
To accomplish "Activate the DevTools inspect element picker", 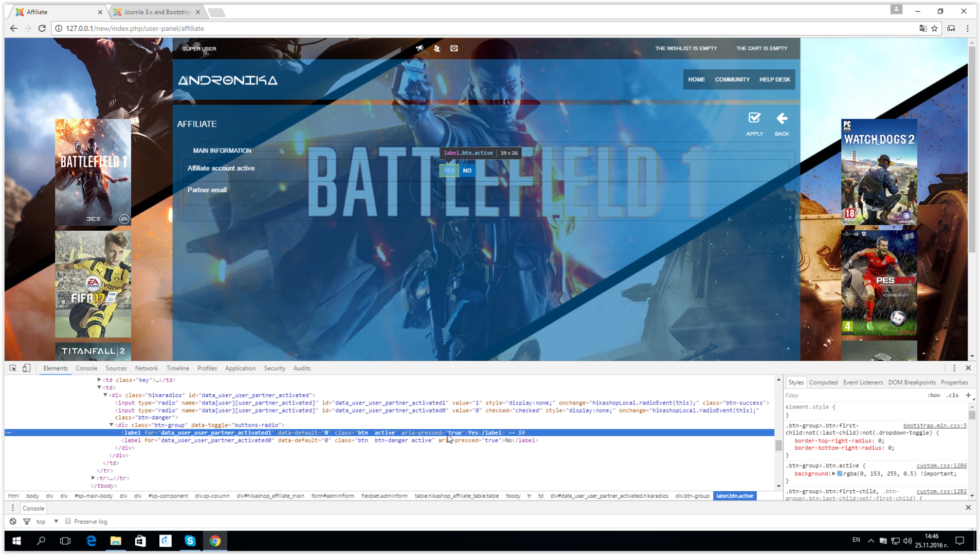I will point(13,368).
